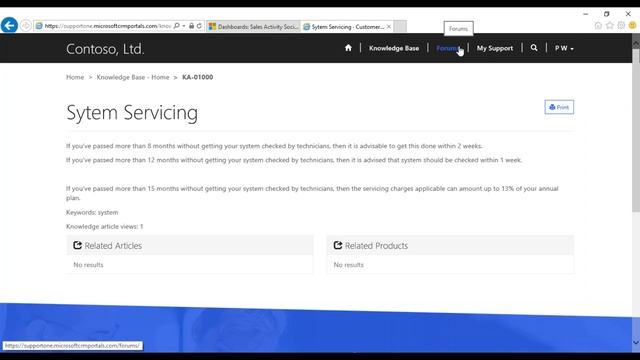Image resolution: width=640 pixels, height=360 pixels.
Task: Minimize the browser window
Action: click(x=586, y=13)
